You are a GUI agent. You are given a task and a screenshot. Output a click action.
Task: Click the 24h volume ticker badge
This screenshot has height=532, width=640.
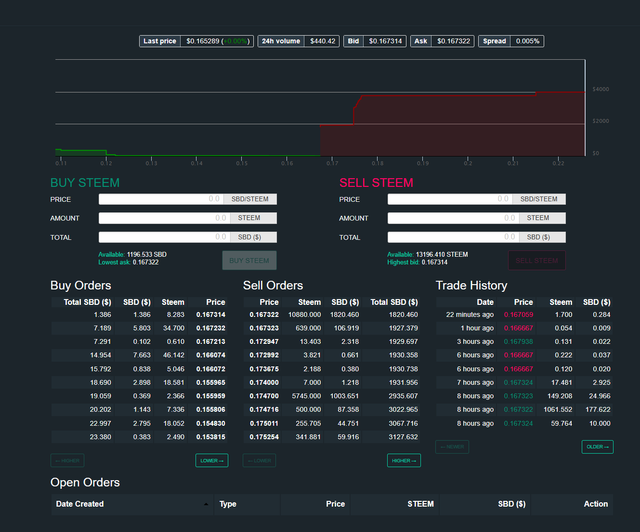coord(298,41)
